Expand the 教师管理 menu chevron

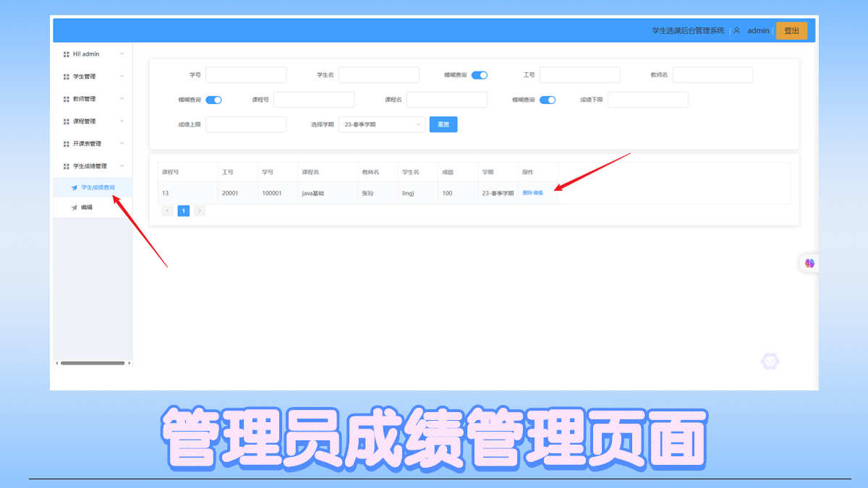pyautogui.click(x=122, y=99)
